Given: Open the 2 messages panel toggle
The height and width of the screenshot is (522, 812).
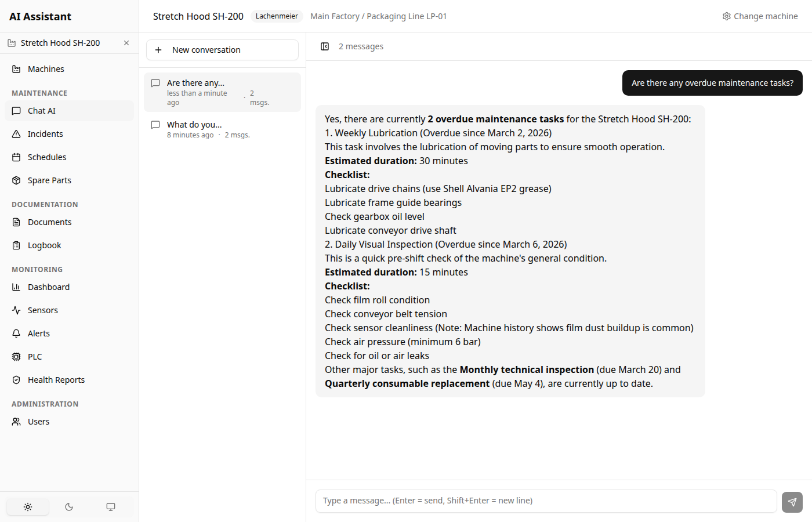Looking at the screenshot, I should pos(325,46).
